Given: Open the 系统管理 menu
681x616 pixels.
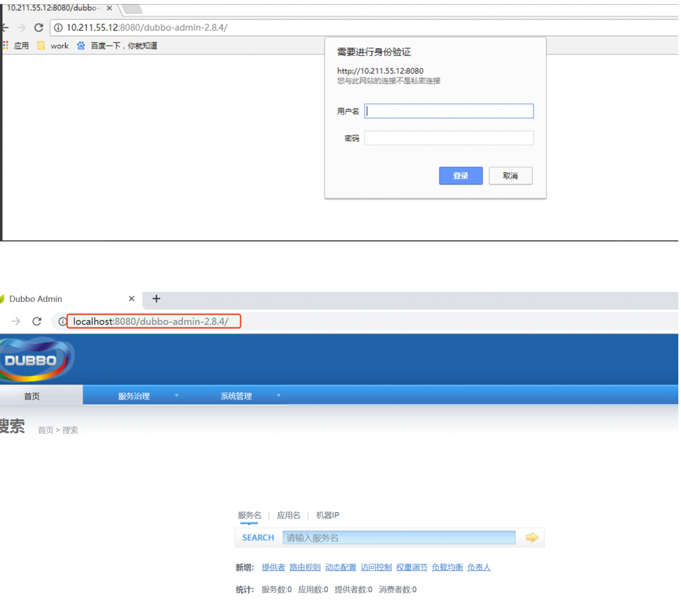Looking at the screenshot, I should click(236, 396).
